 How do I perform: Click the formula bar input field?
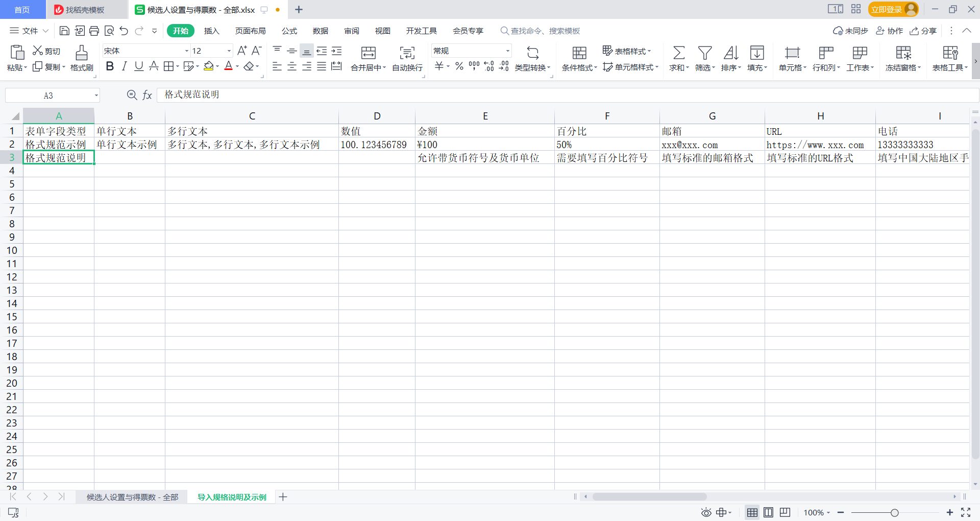click(x=568, y=95)
